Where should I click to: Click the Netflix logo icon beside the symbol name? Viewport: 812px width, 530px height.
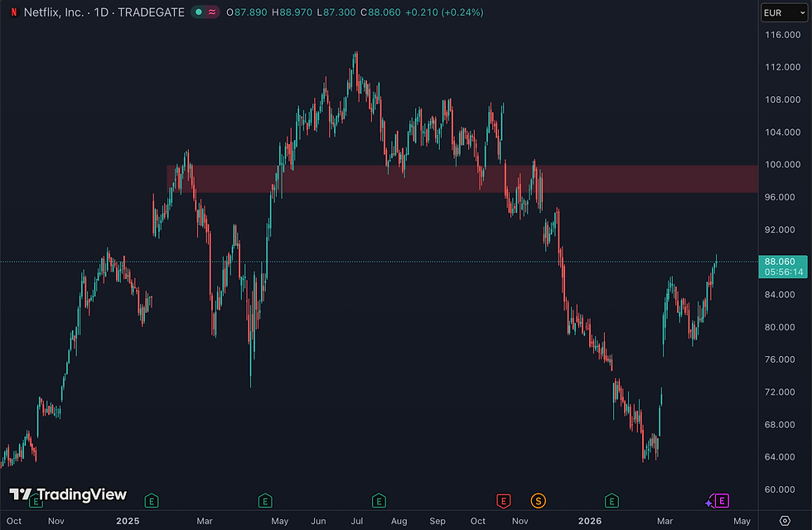click(14, 12)
